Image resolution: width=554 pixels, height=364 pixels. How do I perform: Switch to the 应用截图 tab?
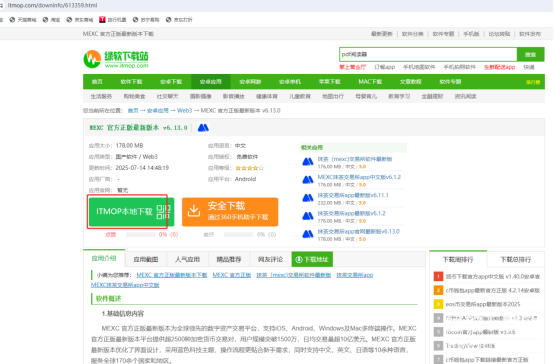146,259
